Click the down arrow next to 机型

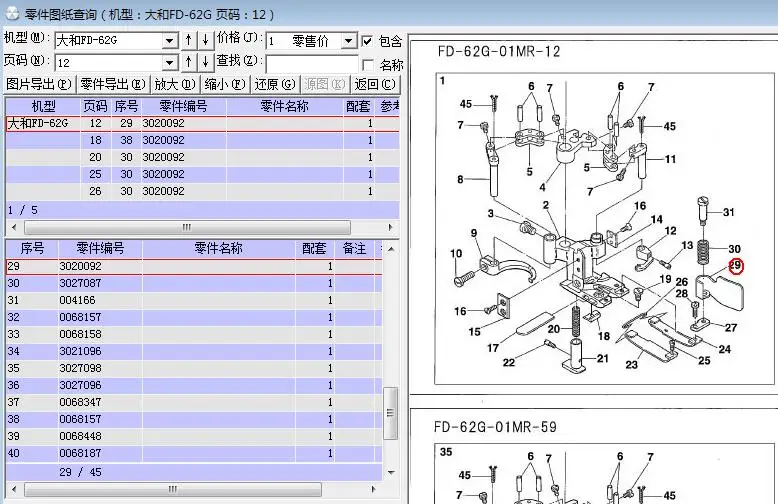click(205, 40)
